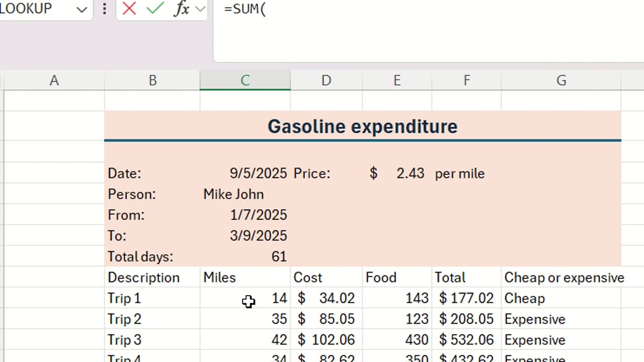
Task: Click the Miles header cell
Action: click(245, 278)
